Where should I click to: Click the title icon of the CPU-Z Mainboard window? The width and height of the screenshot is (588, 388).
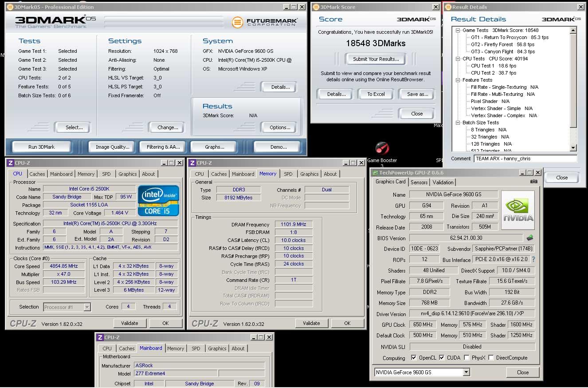(100, 337)
